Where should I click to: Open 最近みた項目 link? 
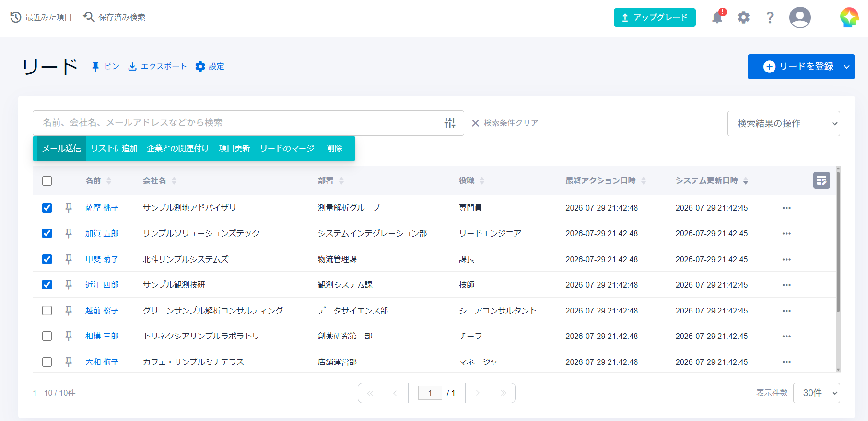[x=41, y=17]
